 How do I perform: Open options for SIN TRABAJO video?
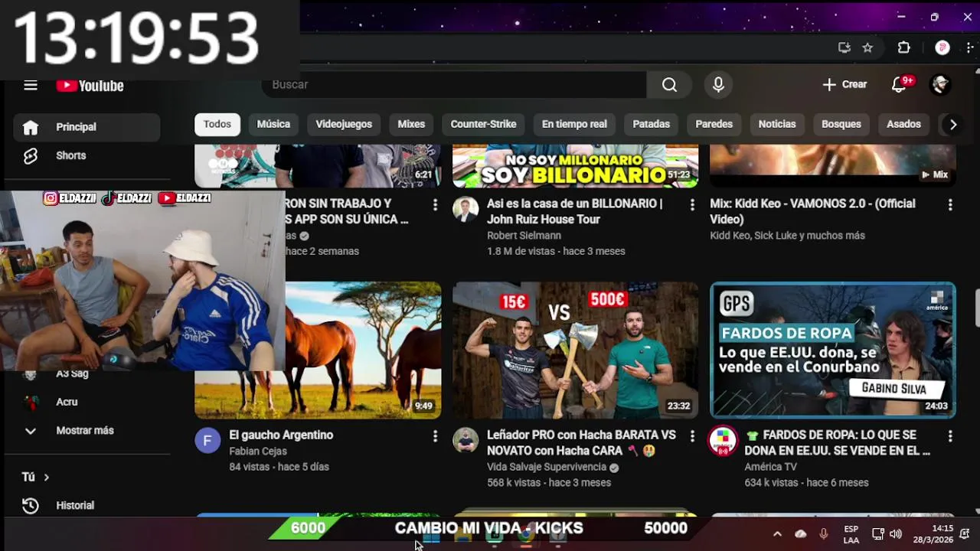435,205
